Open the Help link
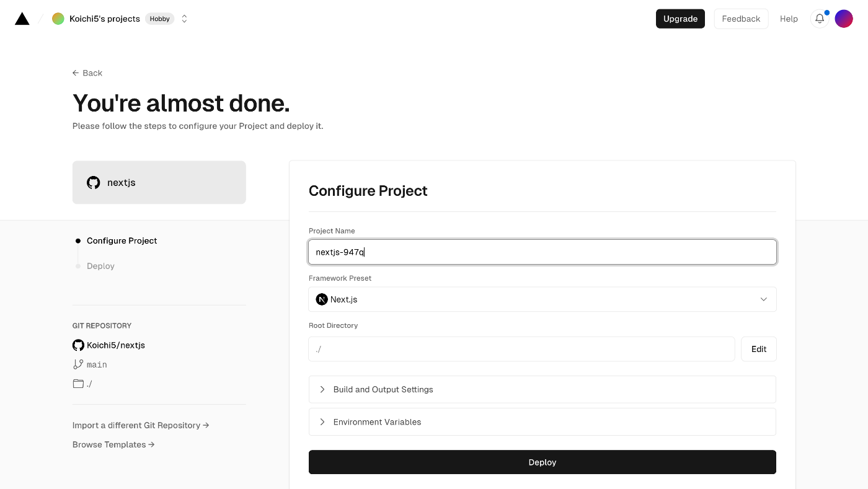This screenshot has height=489, width=868. [789, 19]
